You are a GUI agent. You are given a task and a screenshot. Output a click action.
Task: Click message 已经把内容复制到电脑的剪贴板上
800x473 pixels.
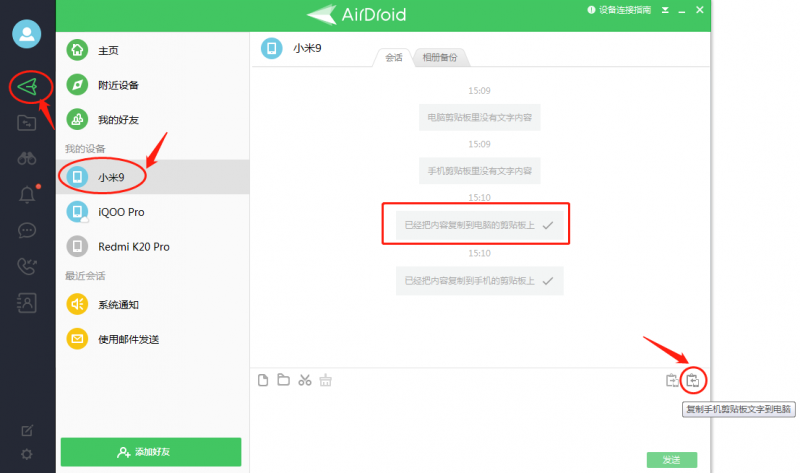pos(480,225)
